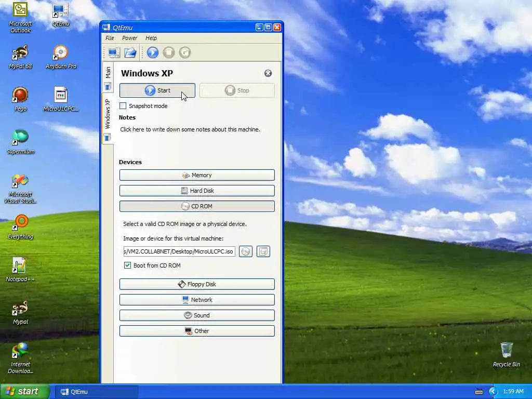Select AnyBurn Pro desktop icon
The height and width of the screenshot is (399, 532).
(61, 58)
